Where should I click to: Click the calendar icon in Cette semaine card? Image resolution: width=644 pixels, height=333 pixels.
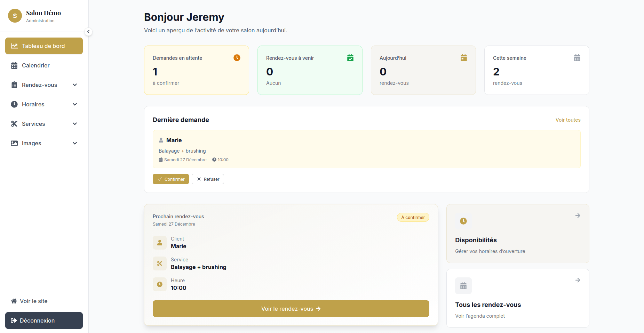[x=577, y=58]
